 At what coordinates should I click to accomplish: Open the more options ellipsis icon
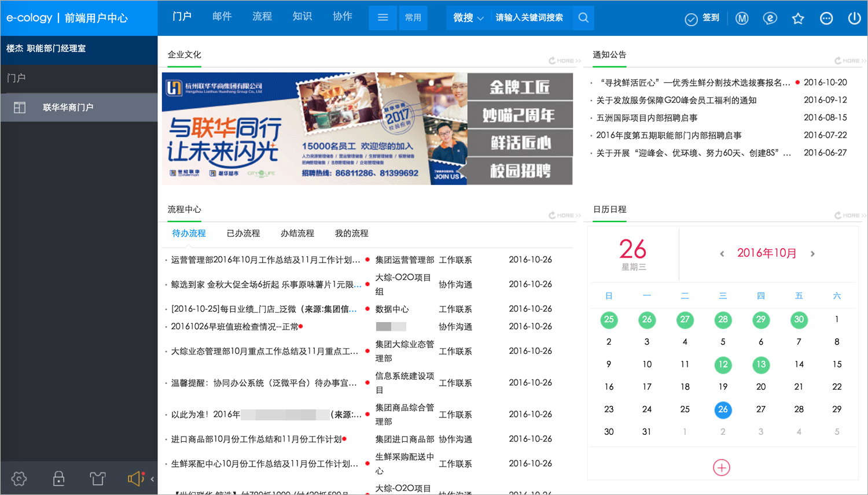(x=826, y=19)
